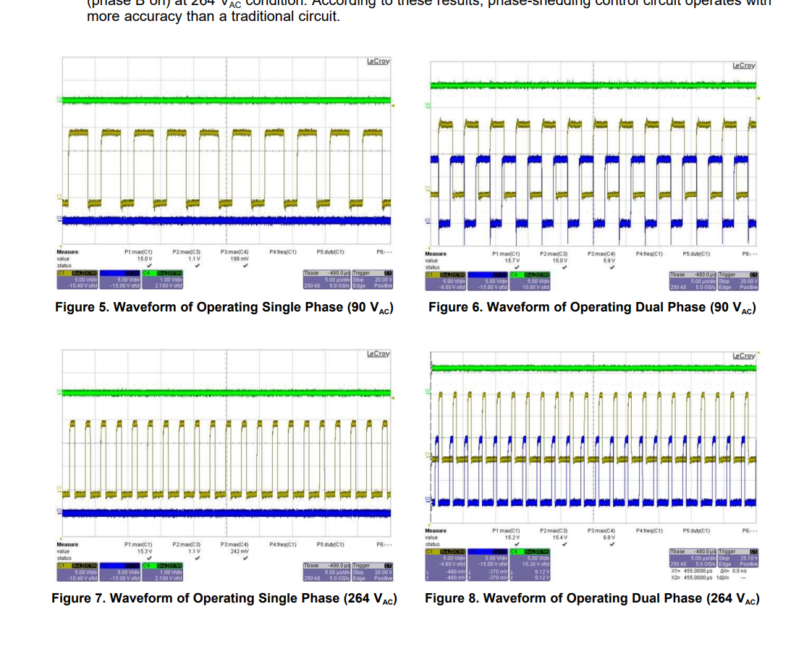Click the Figure 5 single phase waveform plot

tap(227, 151)
